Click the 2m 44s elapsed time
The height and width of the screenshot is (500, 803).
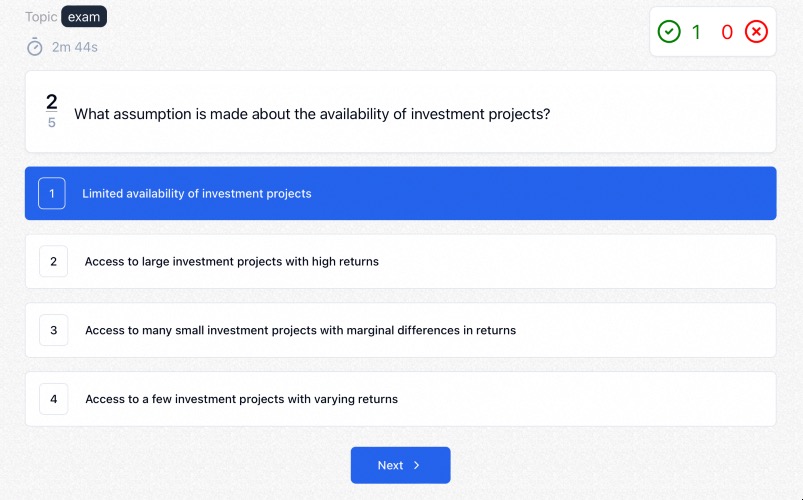(x=75, y=47)
